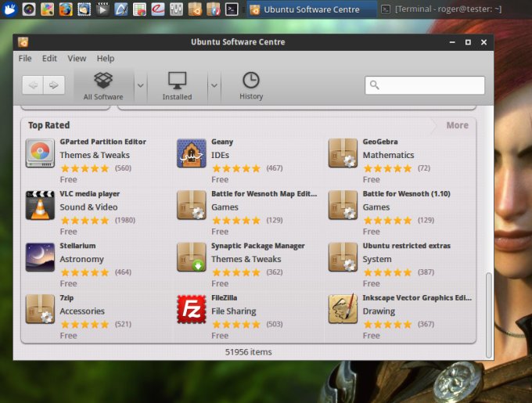Screen dimensions: 532x403
Task: Open the File menu
Action: [x=25, y=59]
